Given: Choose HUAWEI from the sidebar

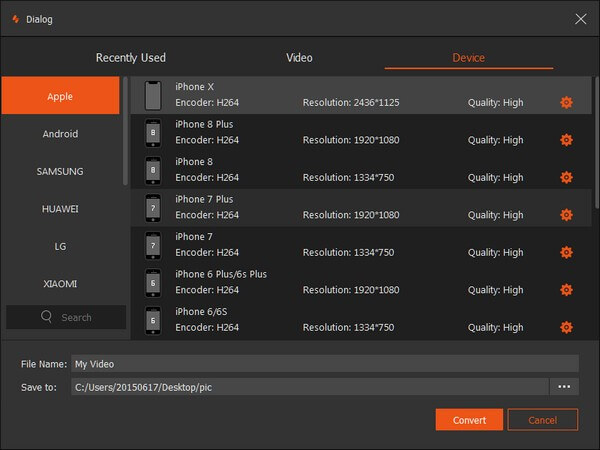Looking at the screenshot, I should 60,209.
